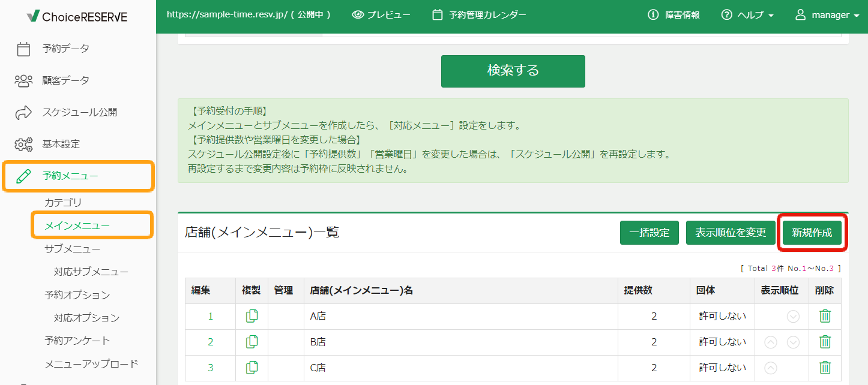
Task: Click the people icon beside 顧客データ
Action: pos(23,80)
